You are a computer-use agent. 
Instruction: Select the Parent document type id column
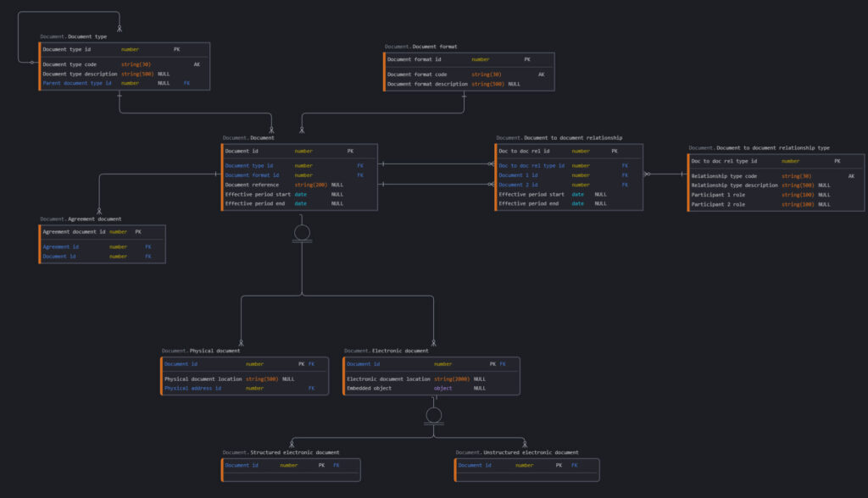click(x=77, y=84)
